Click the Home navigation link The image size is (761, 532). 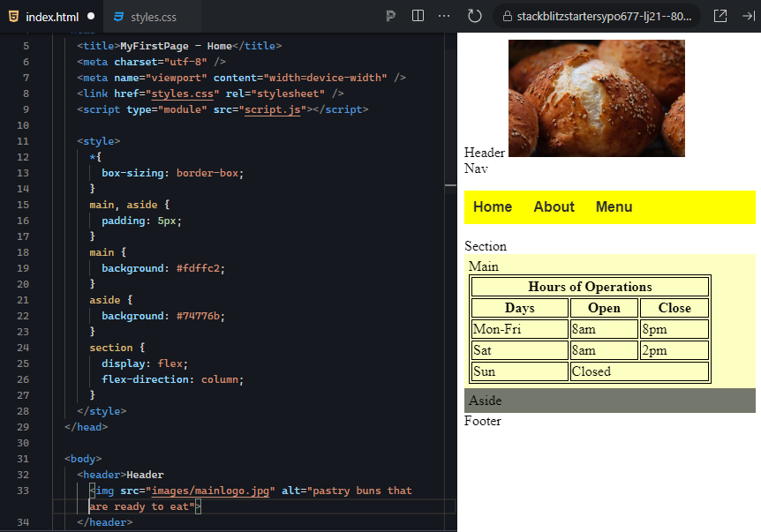tap(493, 206)
